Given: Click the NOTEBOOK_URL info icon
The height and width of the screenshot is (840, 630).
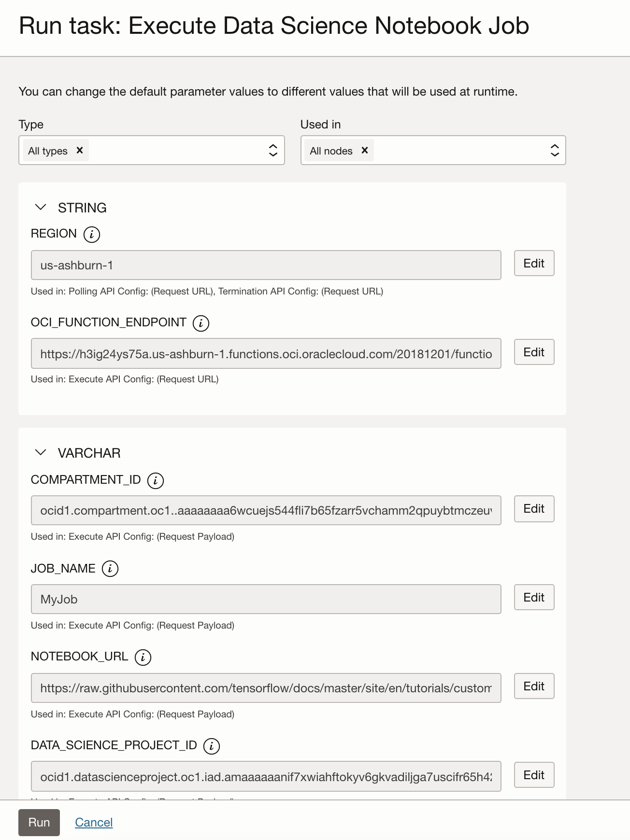Looking at the screenshot, I should click(x=143, y=658).
